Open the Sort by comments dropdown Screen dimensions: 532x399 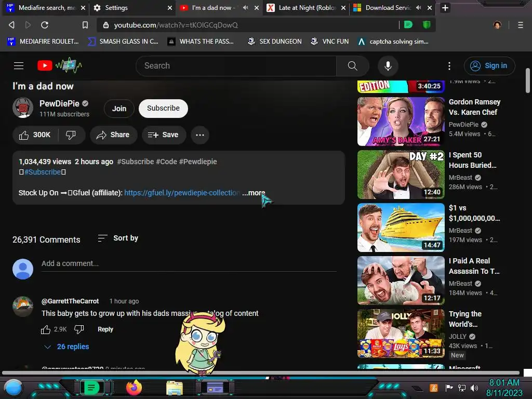tap(118, 238)
